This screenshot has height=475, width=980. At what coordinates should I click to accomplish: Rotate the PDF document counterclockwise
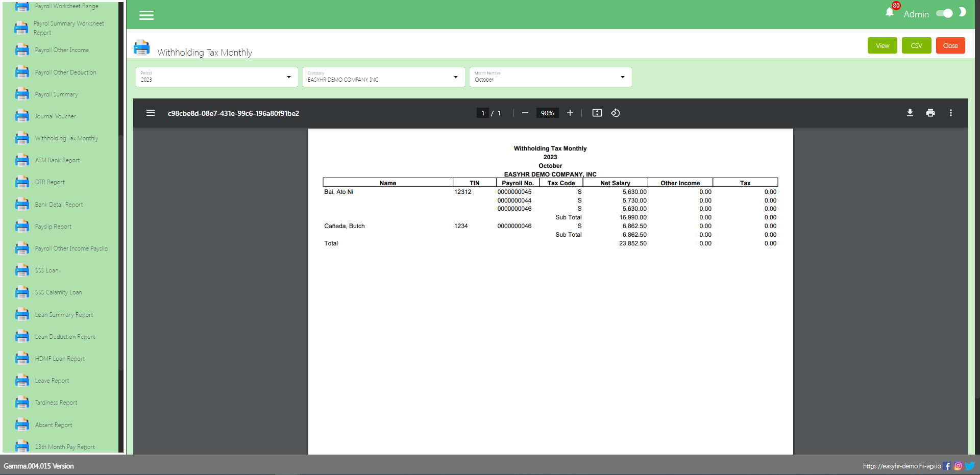click(616, 113)
